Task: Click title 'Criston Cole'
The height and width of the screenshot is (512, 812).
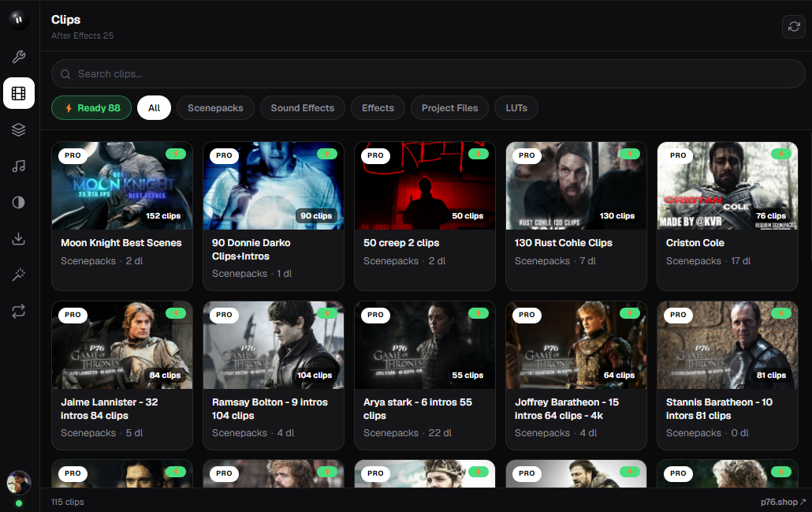Action: pyautogui.click(x=695, y=242)
